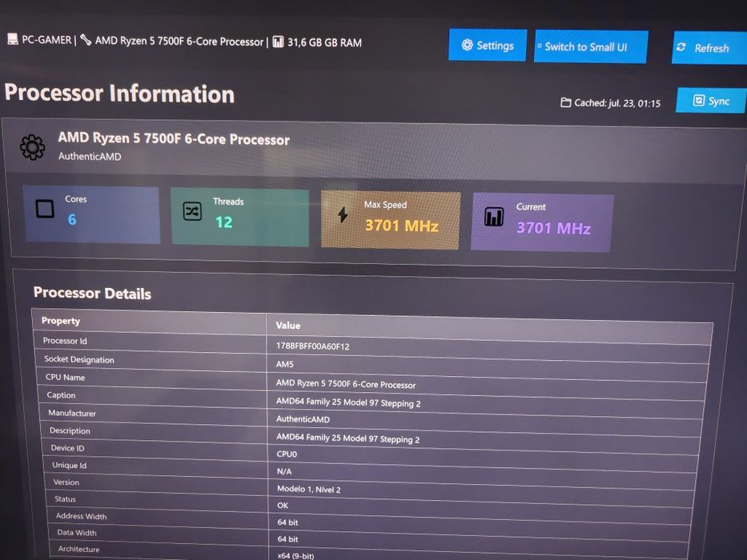The width and height of the screenshot is (747, 560).
Task: Select the OK status value
Action: [283, 506]
